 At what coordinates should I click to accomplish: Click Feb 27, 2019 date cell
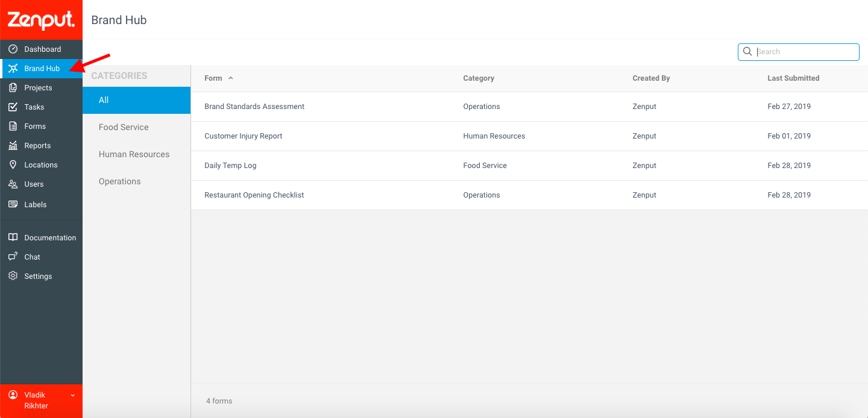point(789,107)
